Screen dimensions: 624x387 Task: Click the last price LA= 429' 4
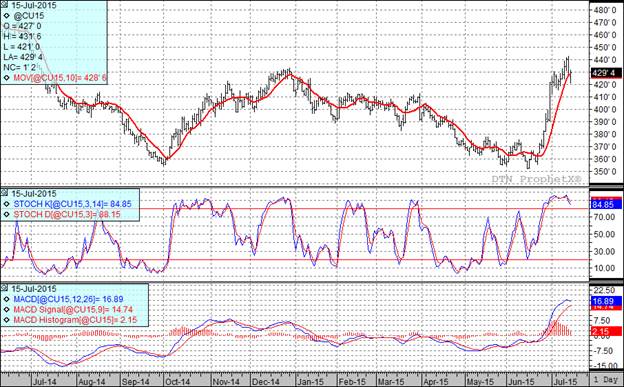[23, 57]
